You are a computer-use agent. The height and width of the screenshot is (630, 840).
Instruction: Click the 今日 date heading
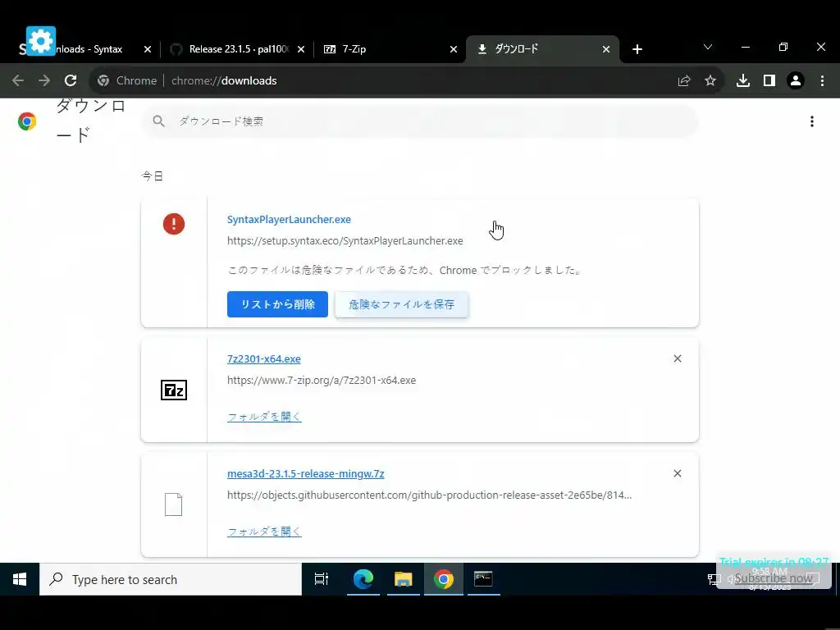(152, 176)
